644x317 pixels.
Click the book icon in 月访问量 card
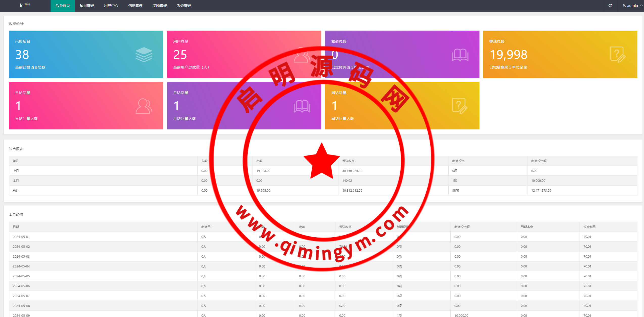(302, 106)
